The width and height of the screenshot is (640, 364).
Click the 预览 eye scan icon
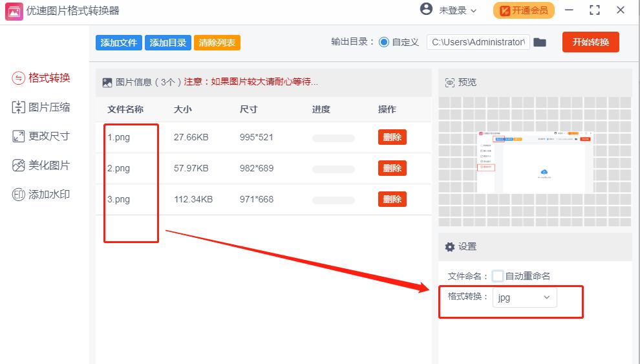(449, 82)
